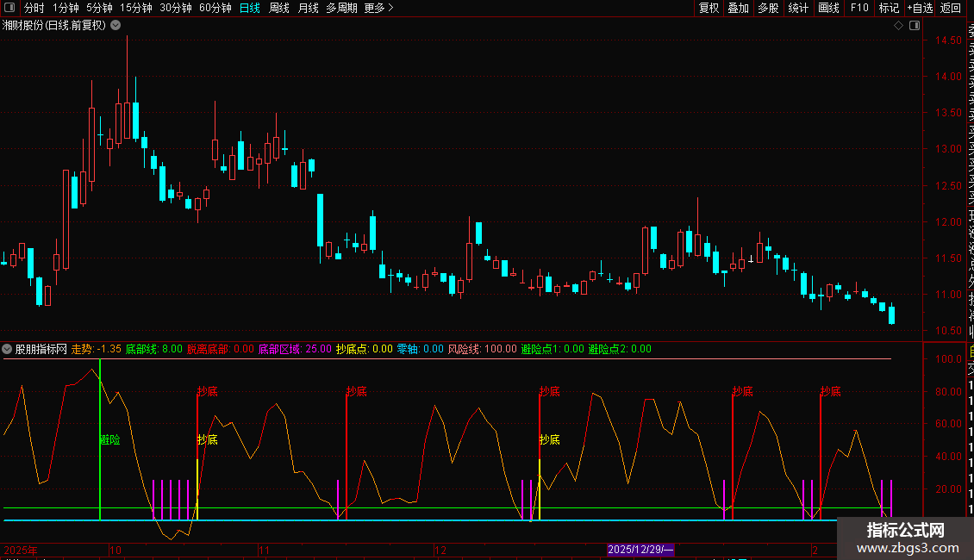This screenshot has height=560, width=974.
Task: Click the green 避险 signal label
Action: coord(110,439)
